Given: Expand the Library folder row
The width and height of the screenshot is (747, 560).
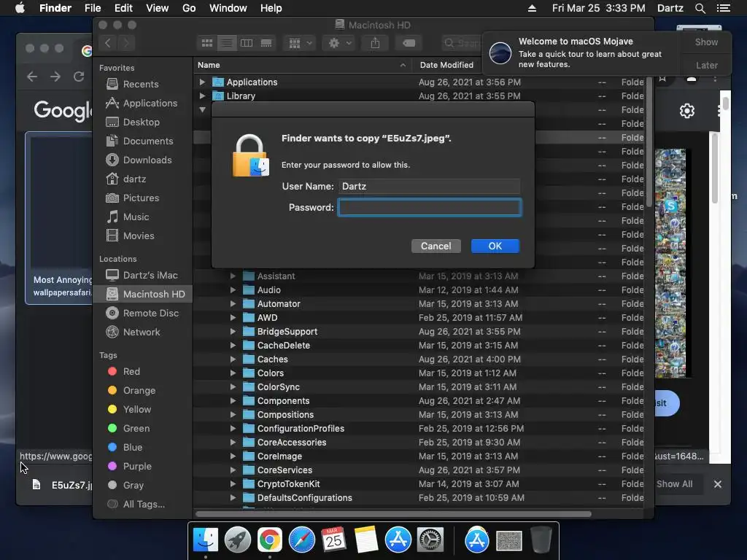Looking at the screenshot, I should click(202, 96).
